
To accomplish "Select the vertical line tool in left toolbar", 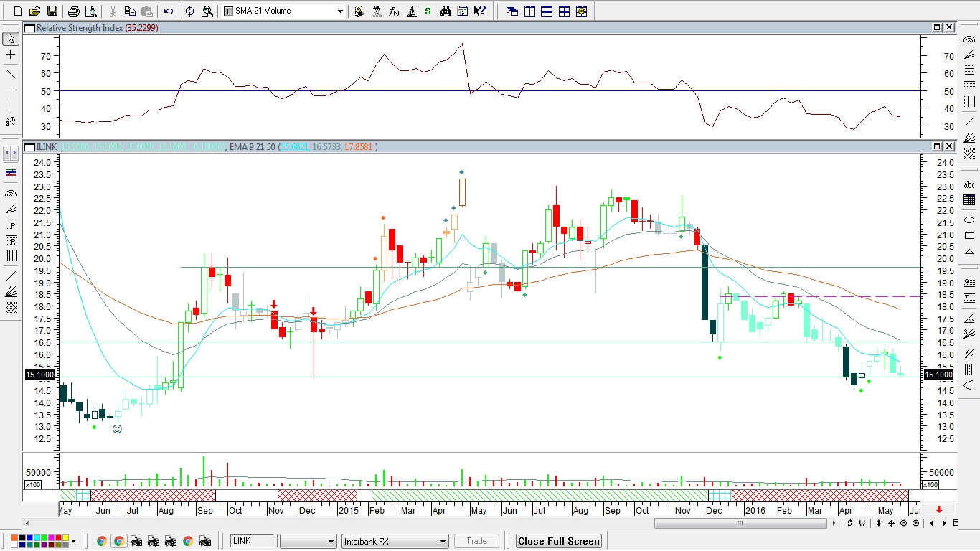I will 11,106.
